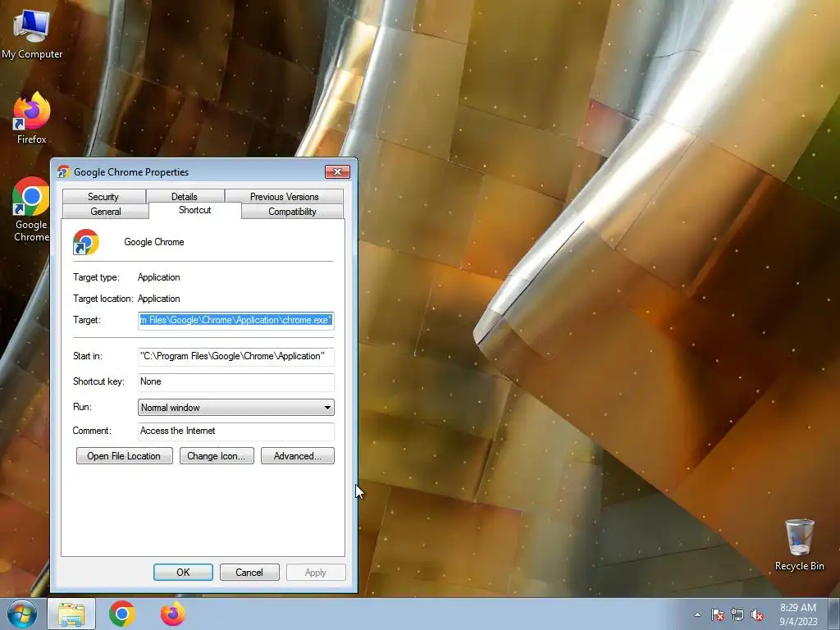Select the Shortcut tab

click(x=195, y=210)
